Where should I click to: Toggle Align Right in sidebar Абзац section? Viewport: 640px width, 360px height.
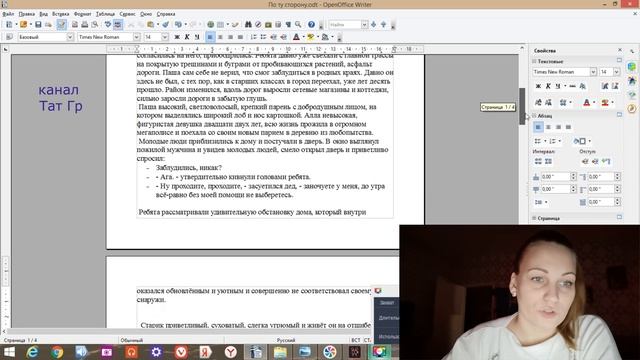click(x=558, y=127)
